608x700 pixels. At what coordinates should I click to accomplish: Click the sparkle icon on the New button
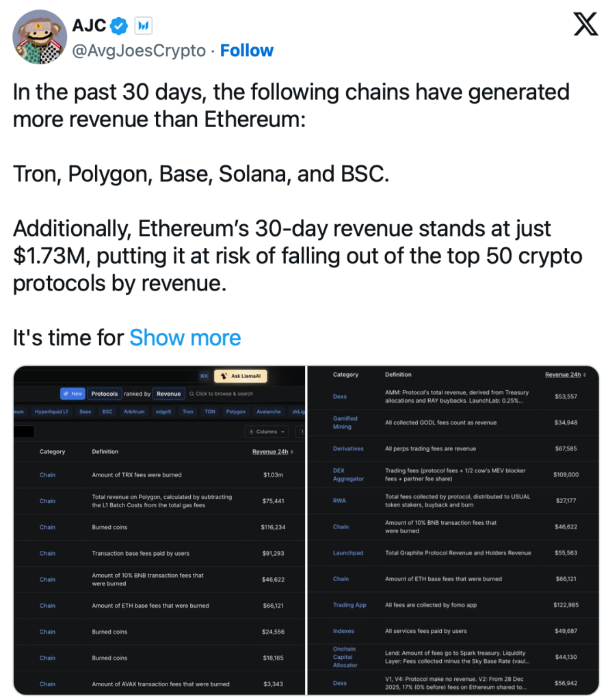(x=66, y=394)
